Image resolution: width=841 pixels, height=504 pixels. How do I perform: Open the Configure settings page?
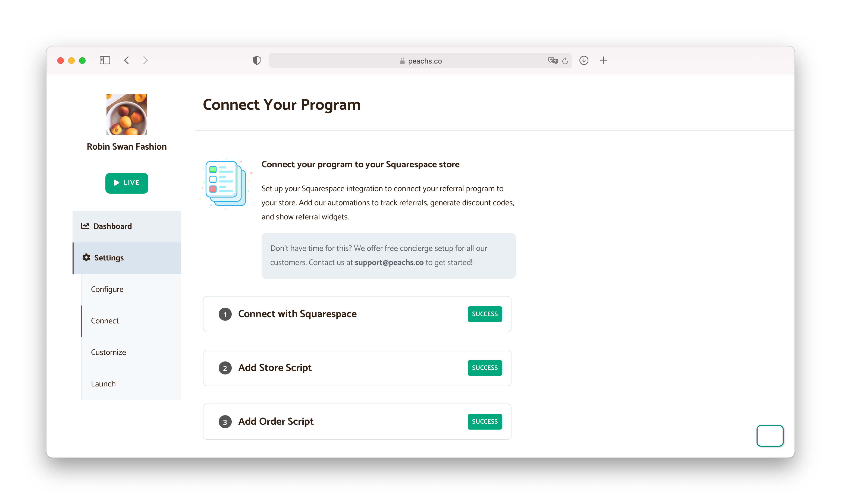(x=107, y=289)
